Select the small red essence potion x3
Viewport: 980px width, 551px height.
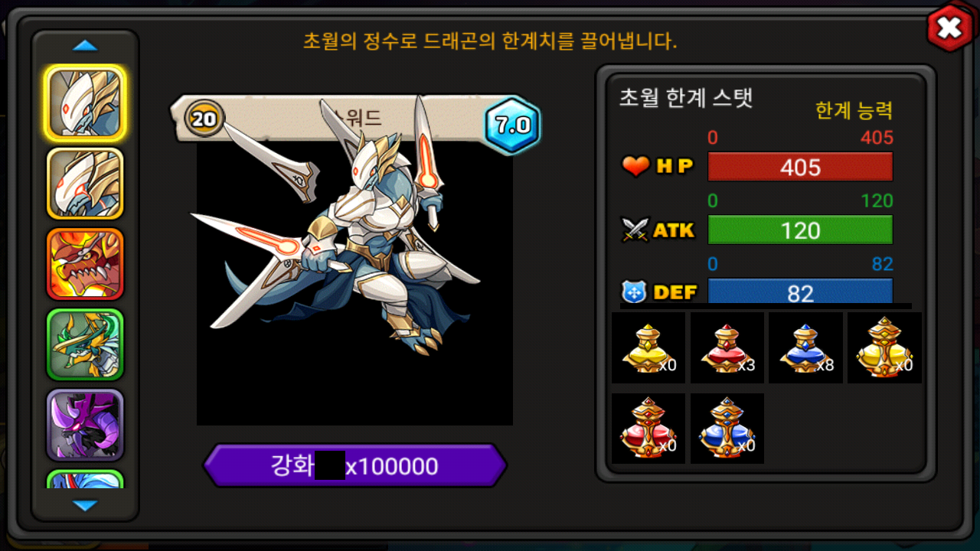pyautogui.click(x=727, y=347)
